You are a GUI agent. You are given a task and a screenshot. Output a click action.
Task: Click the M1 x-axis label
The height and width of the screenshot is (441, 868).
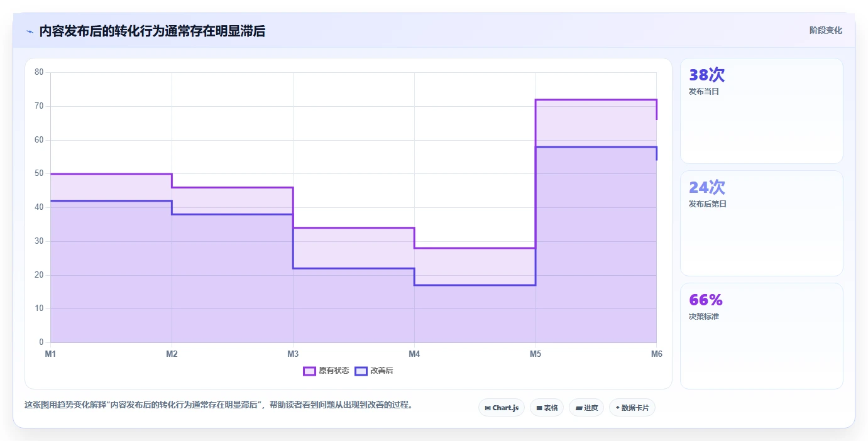[50, 354]
